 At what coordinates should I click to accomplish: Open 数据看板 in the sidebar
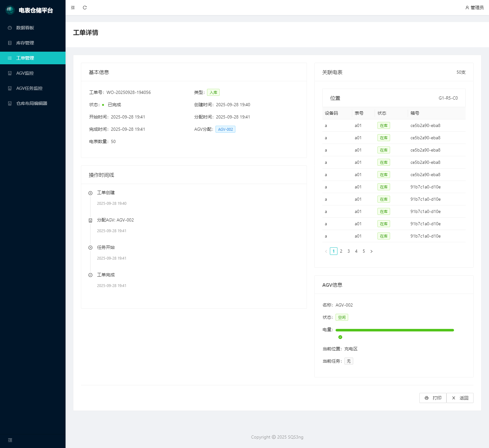[x=25, y=28]
